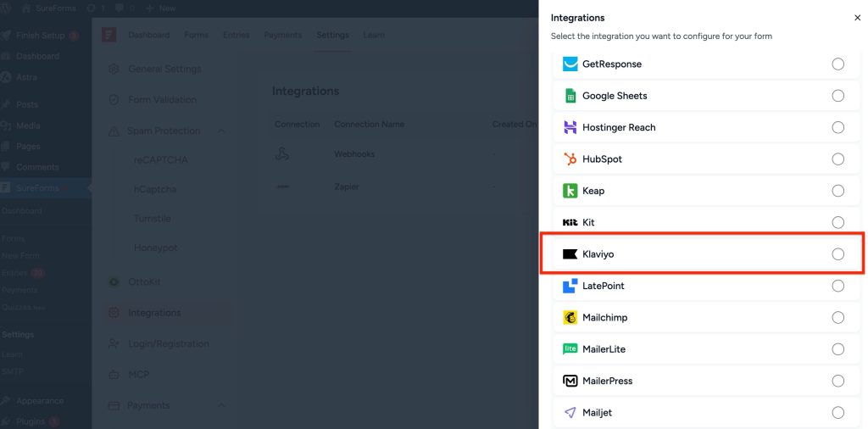Open Honeypot settings
This screenshot has height=429, width=868.
click(x=156, y=248)
